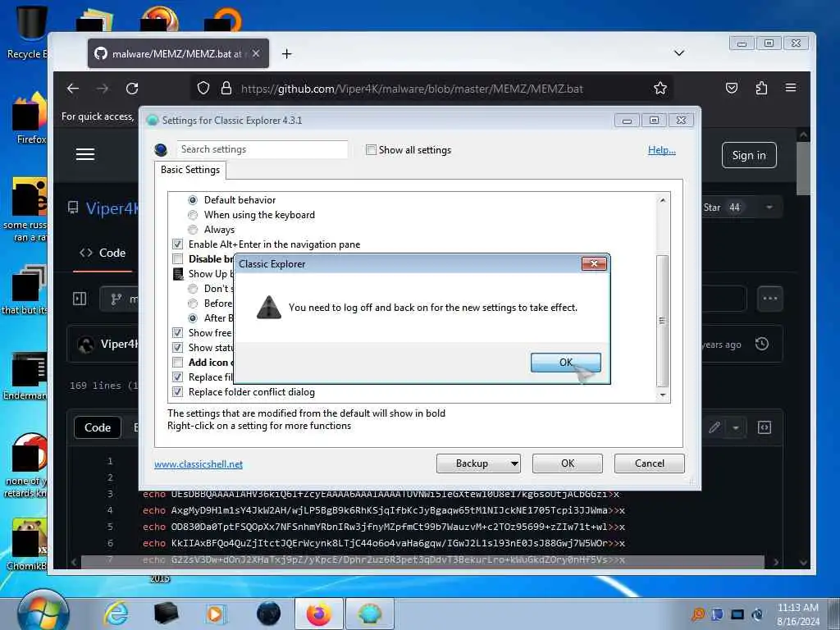840x630 pixels.
Task: Close the Classic Explorer message box
Action: (594, 263)
